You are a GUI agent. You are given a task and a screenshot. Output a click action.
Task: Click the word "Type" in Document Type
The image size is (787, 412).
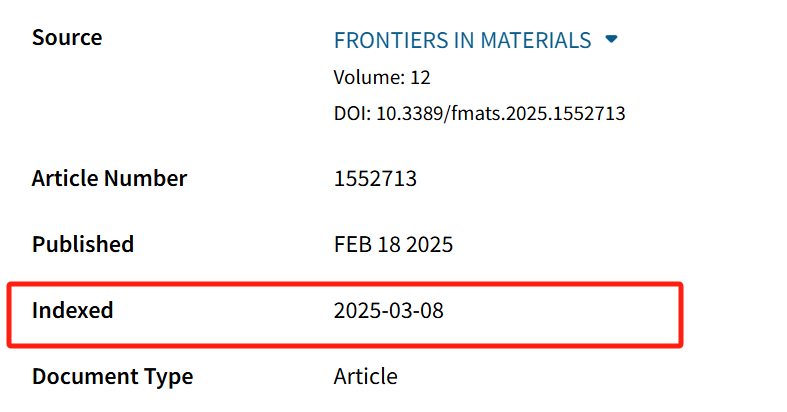[167, 377]
